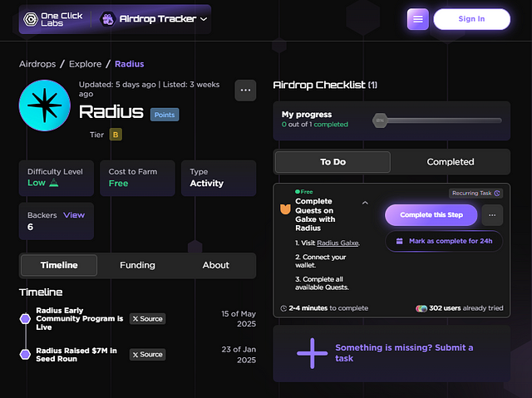Expand the Airdrop Tracker dropdown chevron
Image resolution: width=532 pixels, height=398 pixels.
[x=204, y=19]
